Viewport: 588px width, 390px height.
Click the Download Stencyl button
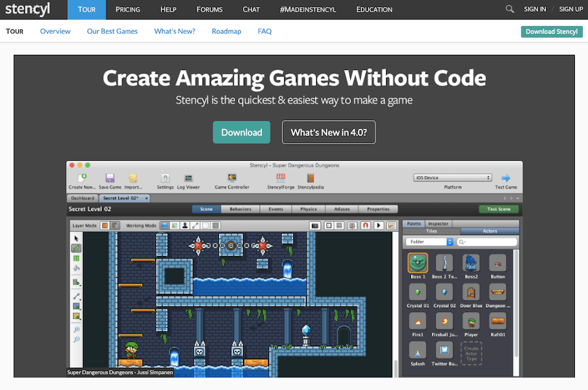point(551,31)
